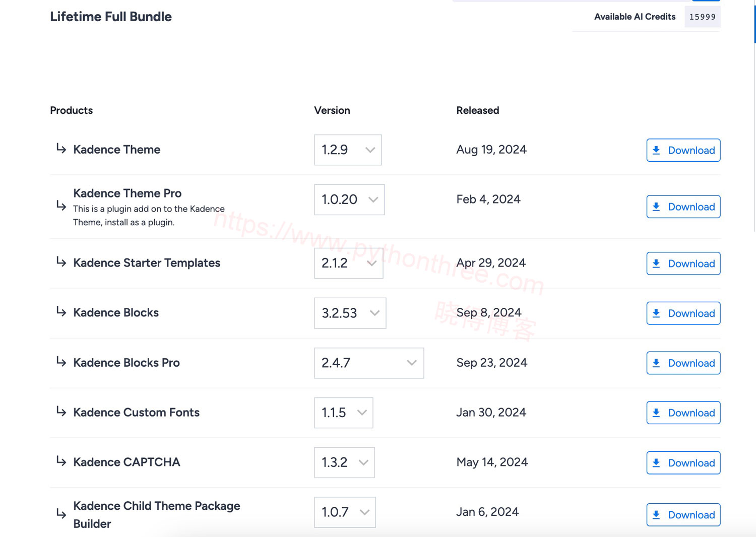
Task: Click the Jan 6, 2024 release date
Action: click(487, 512)
